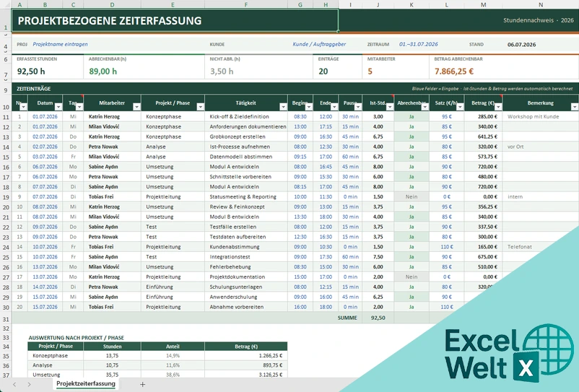Click the Auswertung Stunden cell '13,75'
Image resolution: width=579 pixels, height=392 pixels.
(112, 356)
